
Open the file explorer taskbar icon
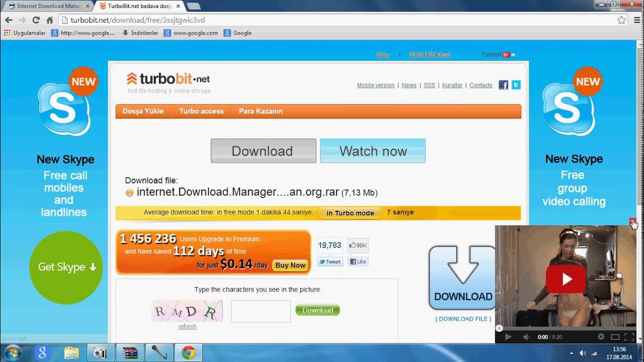72,353
